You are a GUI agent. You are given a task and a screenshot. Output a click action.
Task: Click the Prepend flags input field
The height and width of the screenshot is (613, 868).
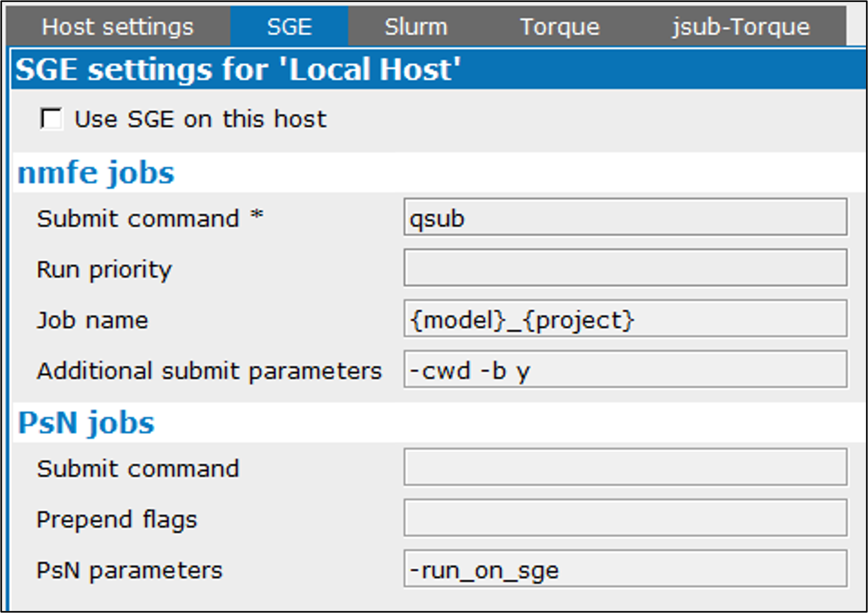pos(626,518)
